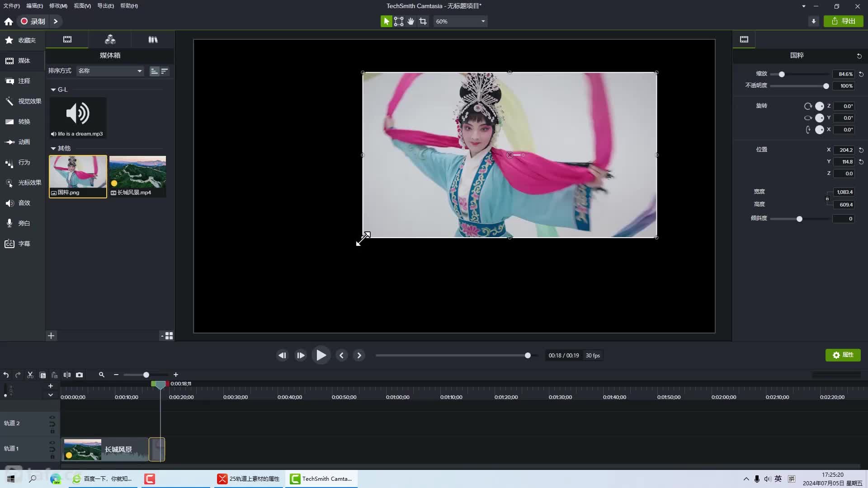Switch media bin to thumbnail grid view
Screen dimensions: 868x488
click(x=169, y=336)
